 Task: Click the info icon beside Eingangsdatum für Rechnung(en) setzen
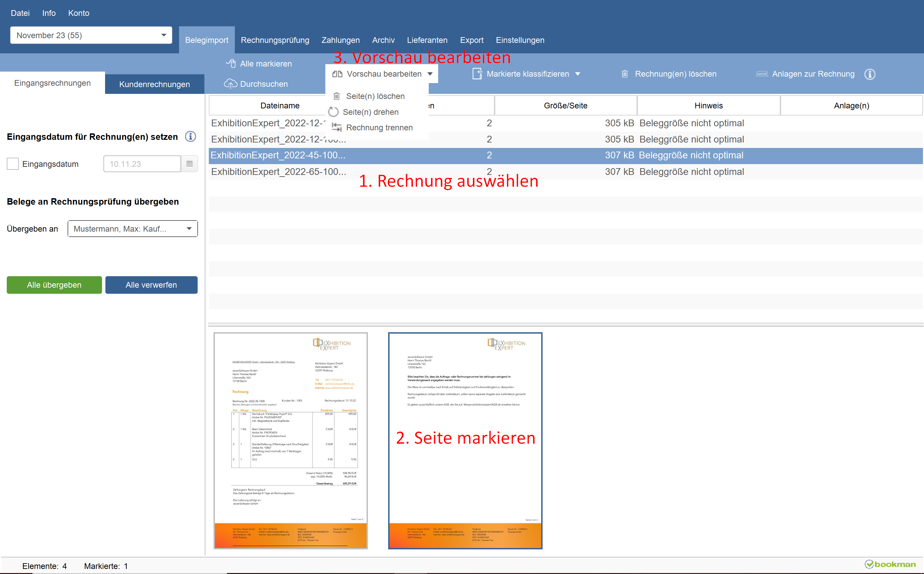click(x=190, y=136)
